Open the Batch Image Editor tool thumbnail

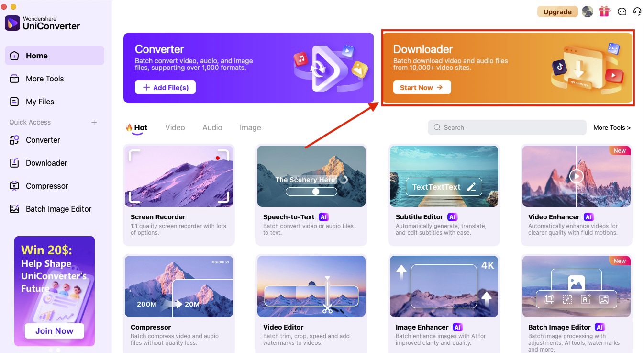point(577,286)
